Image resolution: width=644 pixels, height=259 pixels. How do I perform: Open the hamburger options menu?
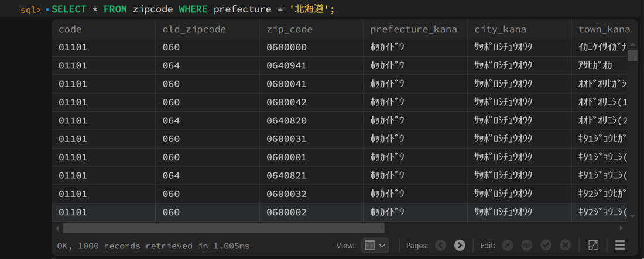620,246
